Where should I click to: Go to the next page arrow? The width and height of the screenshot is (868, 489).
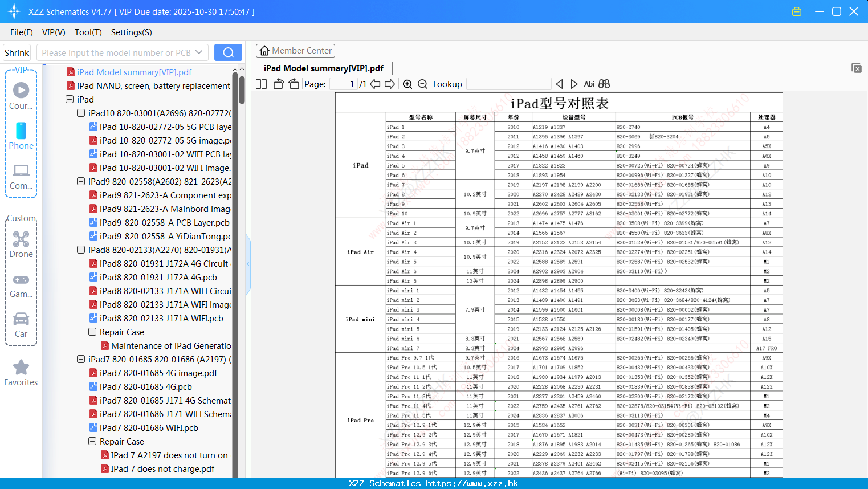click(x=390, y=84)
